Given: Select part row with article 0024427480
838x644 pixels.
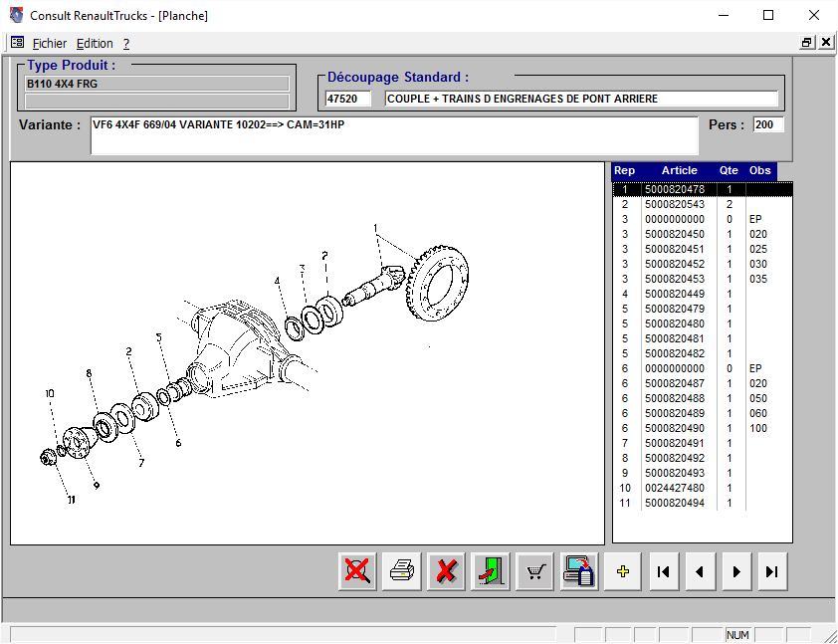Looking at the screenshot, I should click(675, 488).
